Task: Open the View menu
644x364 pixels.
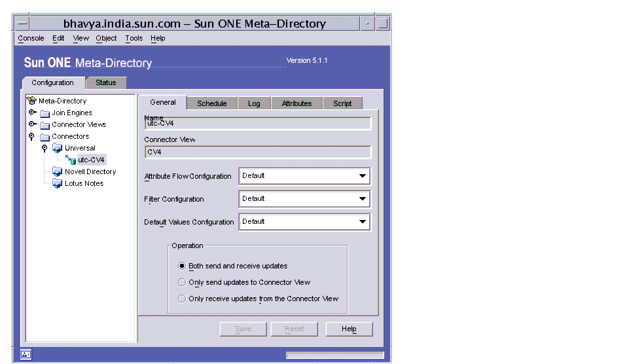Action: (x=81, y=38)
